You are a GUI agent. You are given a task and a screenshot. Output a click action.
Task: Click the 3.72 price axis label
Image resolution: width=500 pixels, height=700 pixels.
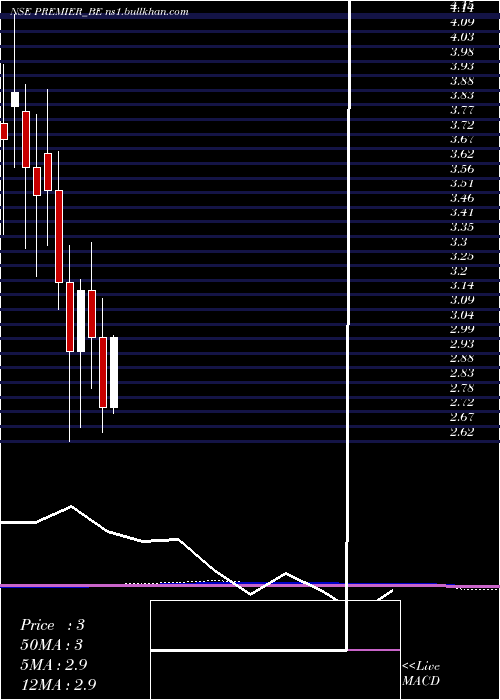(x=462, y=125)
